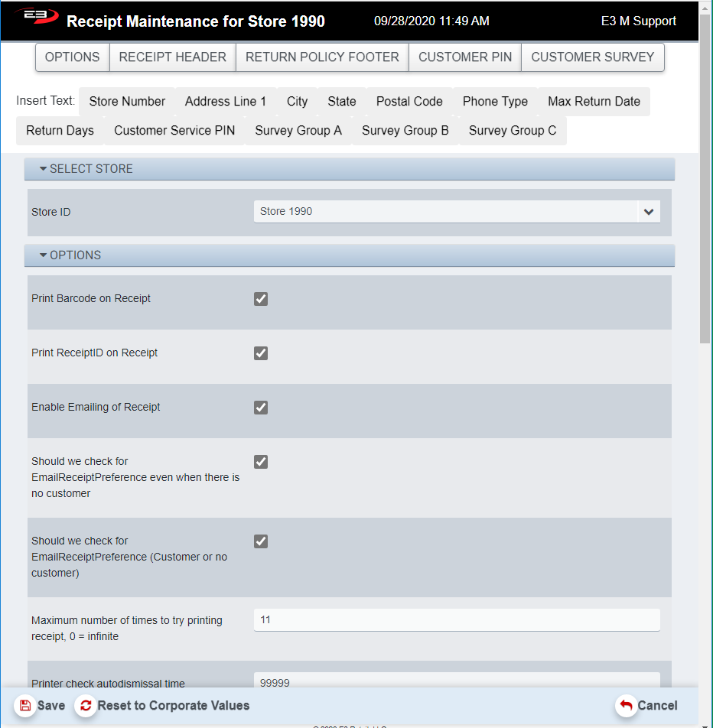Insert Survey Group B text
713x728 pixels.
click(405, 131)
